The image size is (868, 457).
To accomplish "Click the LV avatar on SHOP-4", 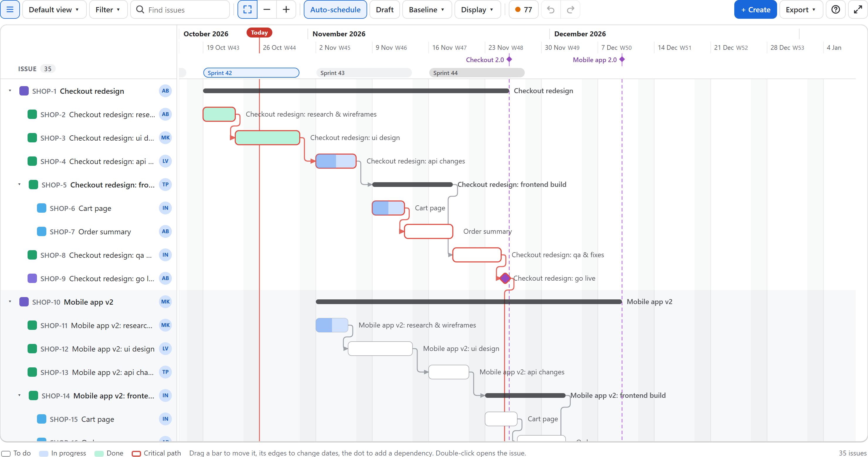I will point(165,161).
